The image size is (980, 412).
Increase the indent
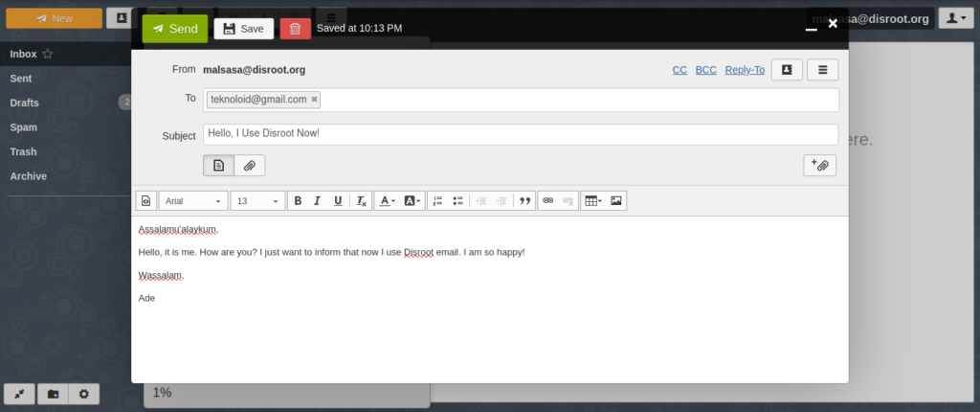(x=501, y=201)
